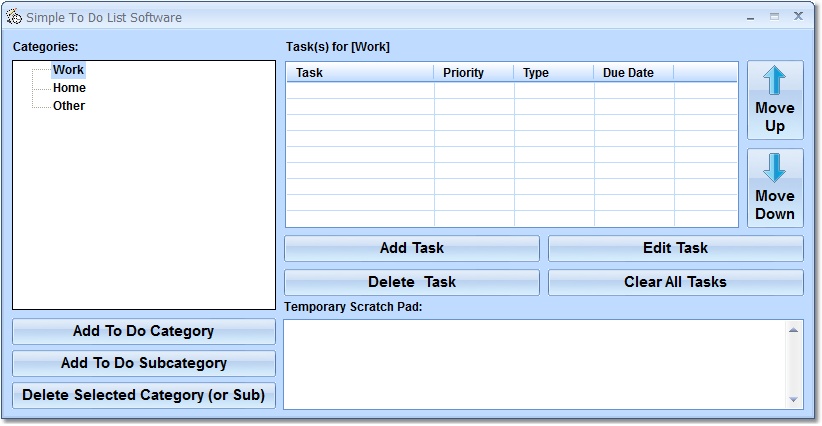Sort by the Priority column header
Image resolution: width=822 pixels, height=426 pixels.
(x=473, y=73)
